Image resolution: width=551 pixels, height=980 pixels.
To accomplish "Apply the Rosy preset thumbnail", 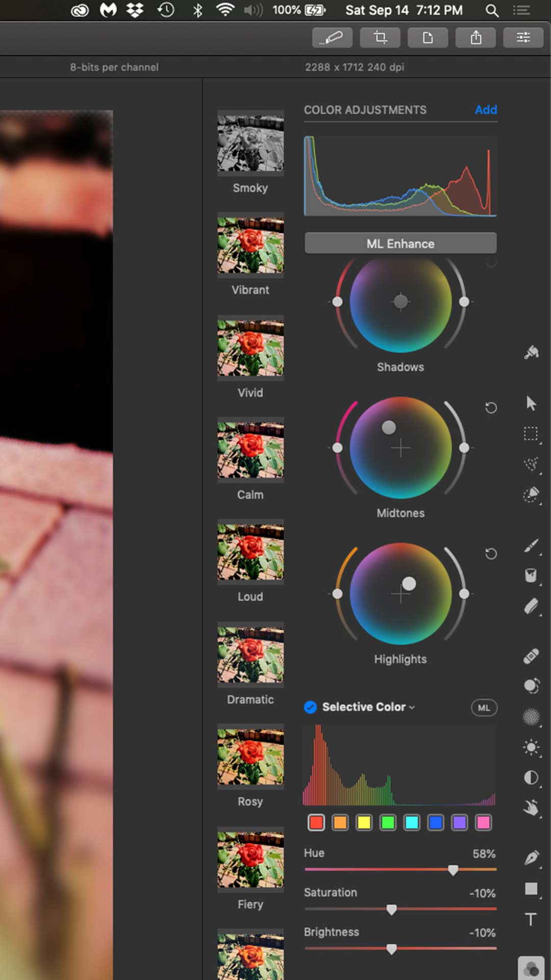I will 251,757.
